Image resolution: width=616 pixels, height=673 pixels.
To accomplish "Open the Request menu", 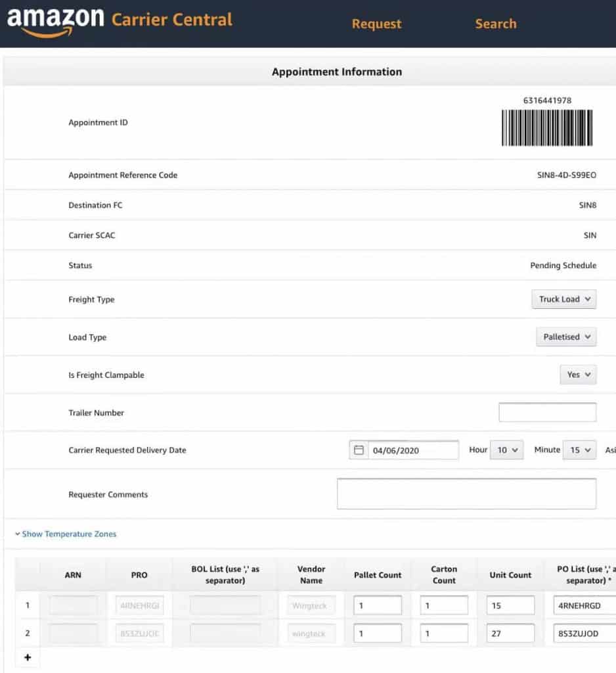I will coord(377,24).
